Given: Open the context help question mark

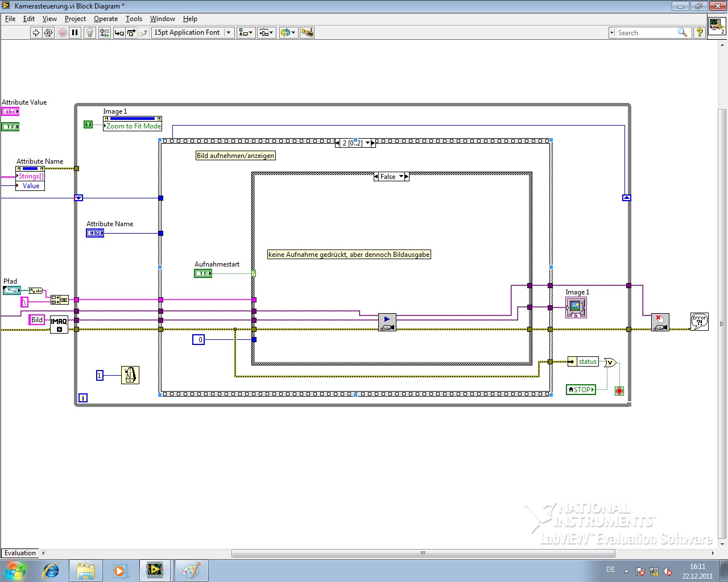Looking at the screenshot, I should (700, 32).
